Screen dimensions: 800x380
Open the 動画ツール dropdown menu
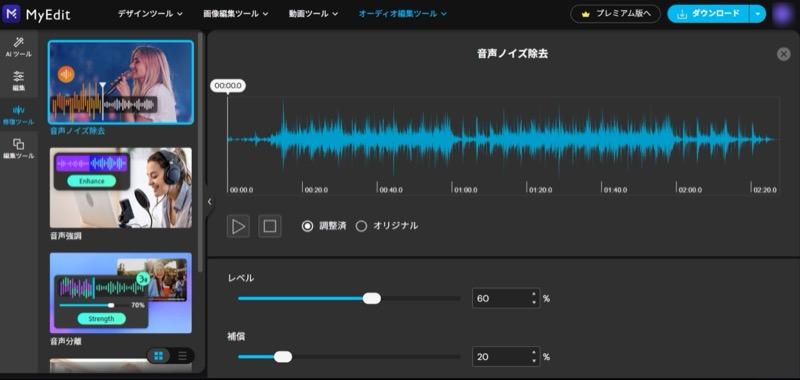pos(313,14)
